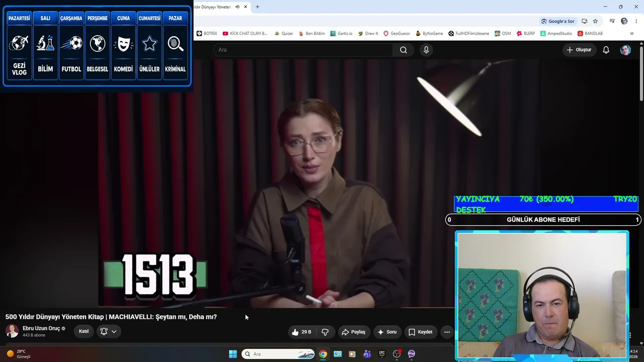Open the Gartic.io bookmark
Viewport: 644px width, 362px height.
341,34
